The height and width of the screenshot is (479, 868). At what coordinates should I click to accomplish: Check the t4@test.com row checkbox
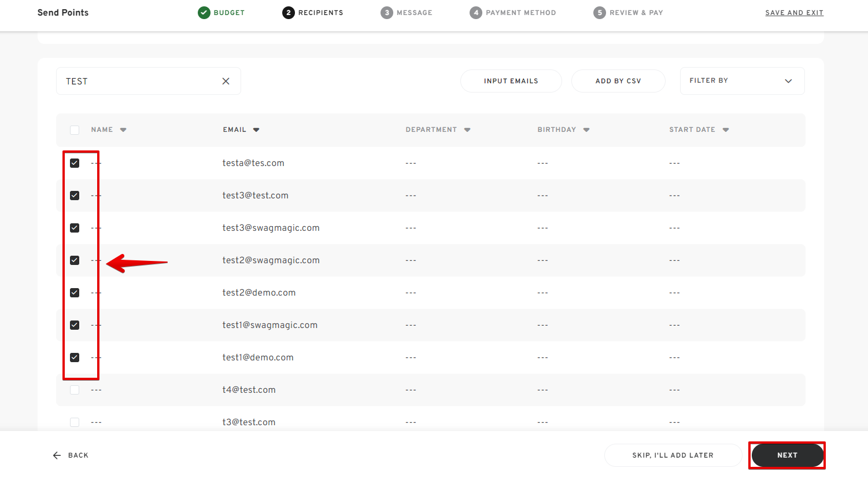point(75,390)
